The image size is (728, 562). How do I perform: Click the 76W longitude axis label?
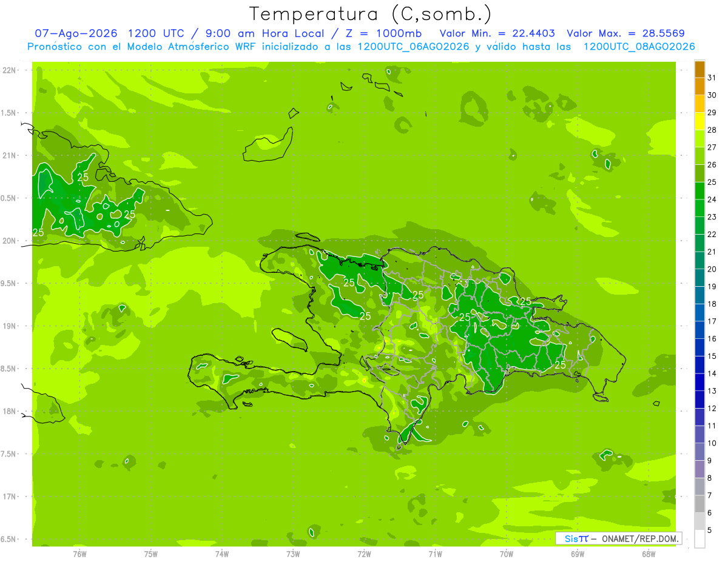point(79,554)
